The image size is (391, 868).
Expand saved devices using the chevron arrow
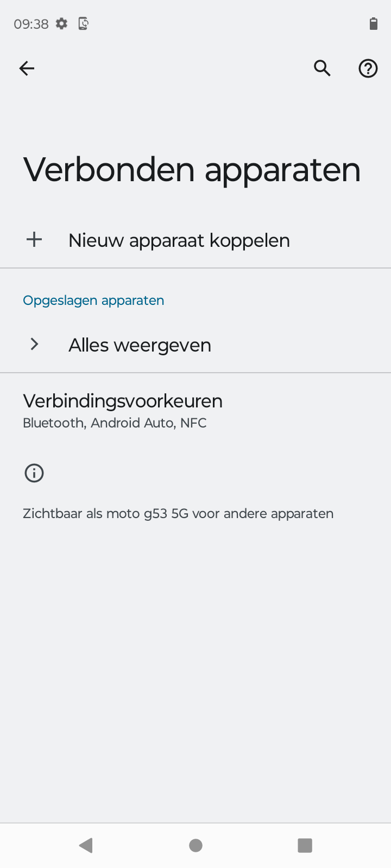[x=34, y=344]
